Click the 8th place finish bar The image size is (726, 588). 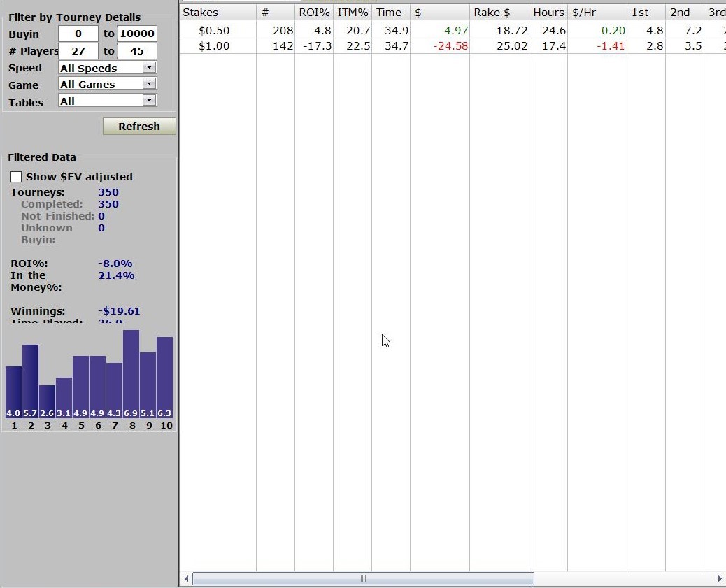pos(131,374)
